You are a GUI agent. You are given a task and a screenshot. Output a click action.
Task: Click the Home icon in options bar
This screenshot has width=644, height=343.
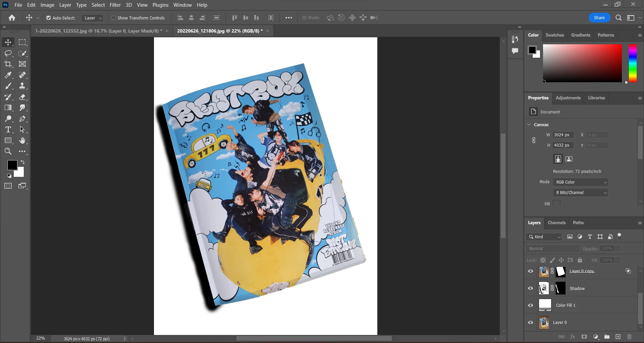click(12, 18)
